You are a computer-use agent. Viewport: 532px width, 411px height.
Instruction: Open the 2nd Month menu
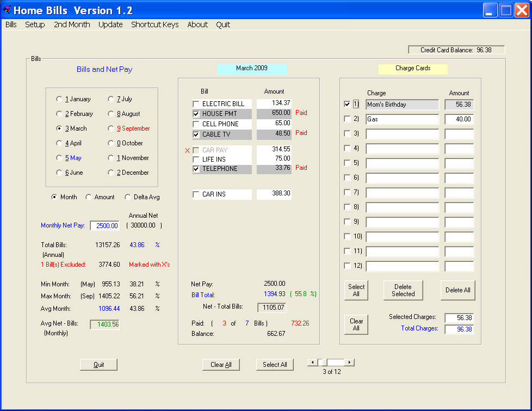point(72,24)
